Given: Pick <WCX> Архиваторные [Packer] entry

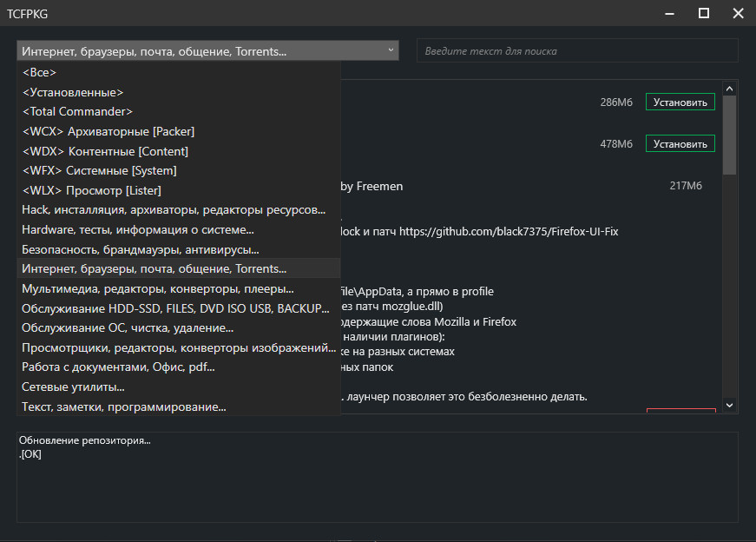Looking at the screenshot, I should pos(108,131).
